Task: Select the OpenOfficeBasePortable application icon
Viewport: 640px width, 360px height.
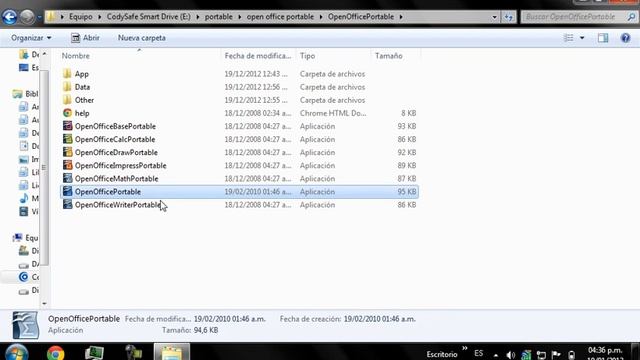Action: pyautogui.click(x=67, y=126)
